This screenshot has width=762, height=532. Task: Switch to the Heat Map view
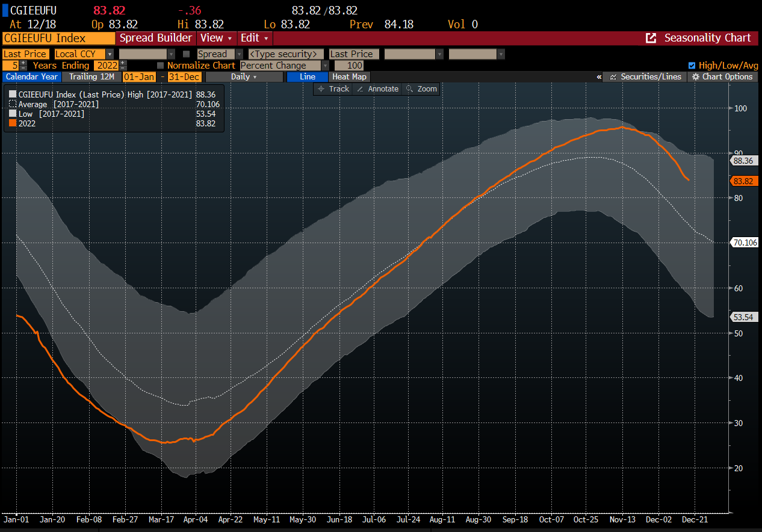pos(349,76)
